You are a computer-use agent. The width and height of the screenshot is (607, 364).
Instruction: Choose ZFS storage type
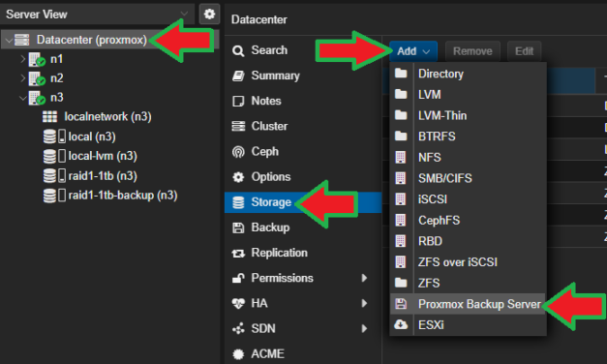468,283
